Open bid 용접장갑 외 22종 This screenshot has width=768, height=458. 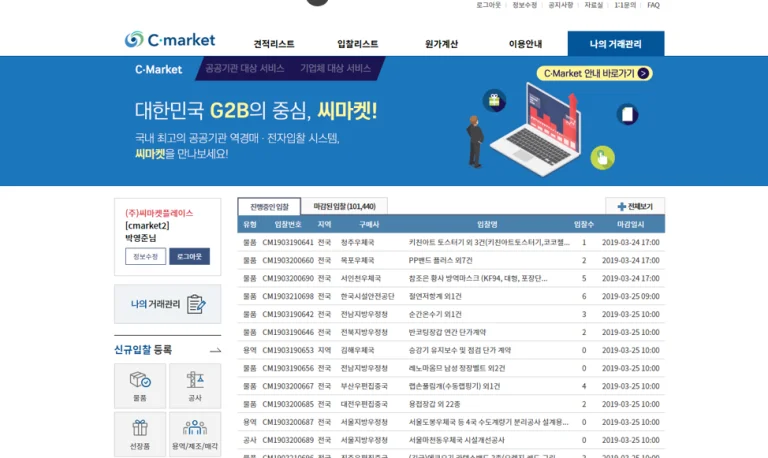click(x=434, y=404)
